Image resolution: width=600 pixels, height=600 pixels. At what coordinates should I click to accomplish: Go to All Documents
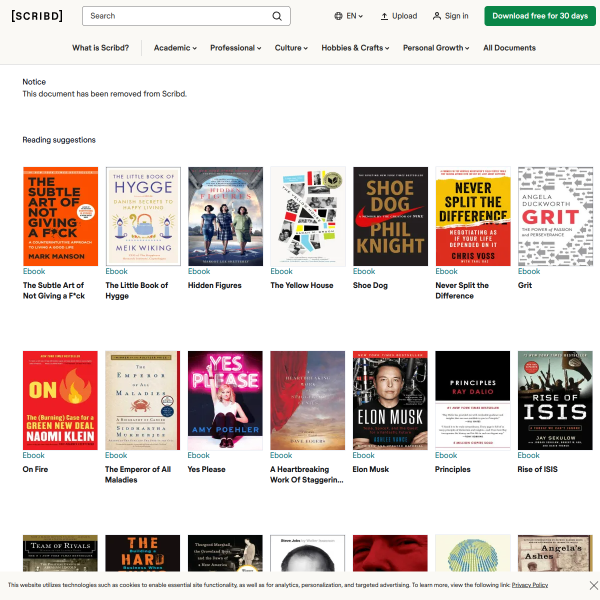(509, 48)
